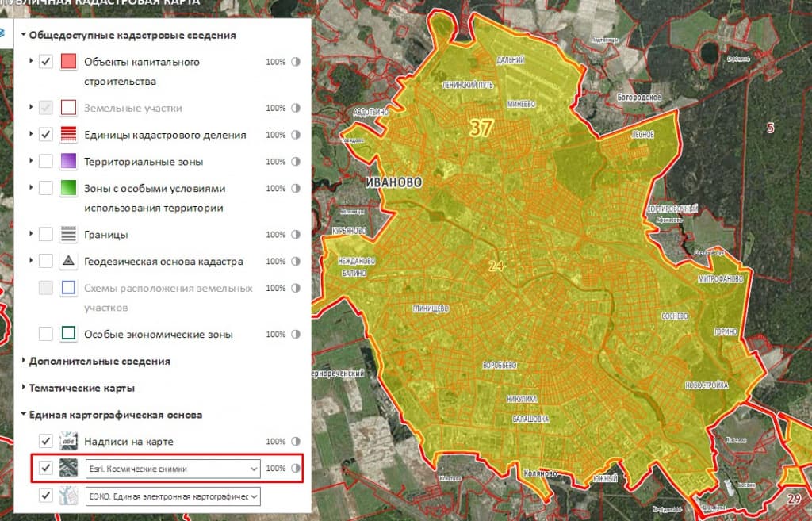
Task: Open the Esri Космические снимки dropdown
Action: click(254, 469)
